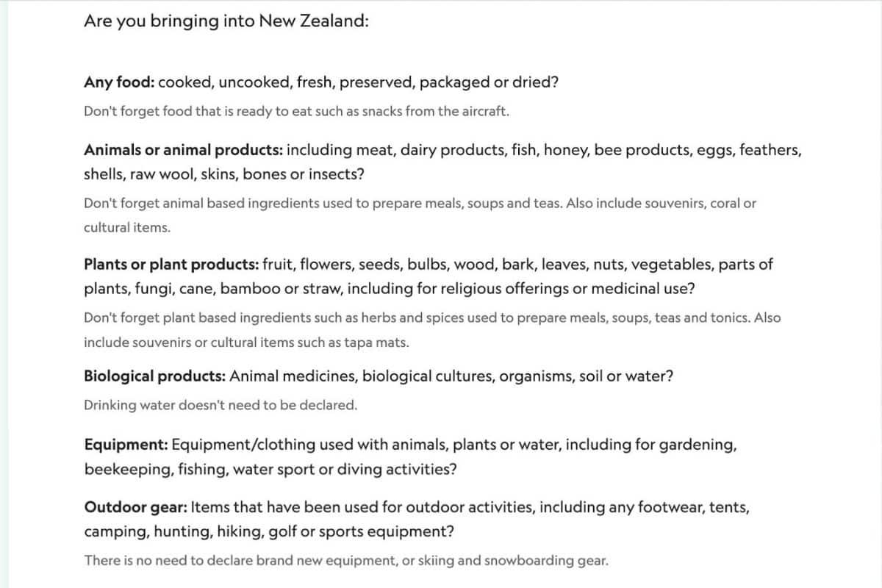Click the "cultural items." hint line
Viewport: 882px width, 588px height.
[x=127, y=227]
